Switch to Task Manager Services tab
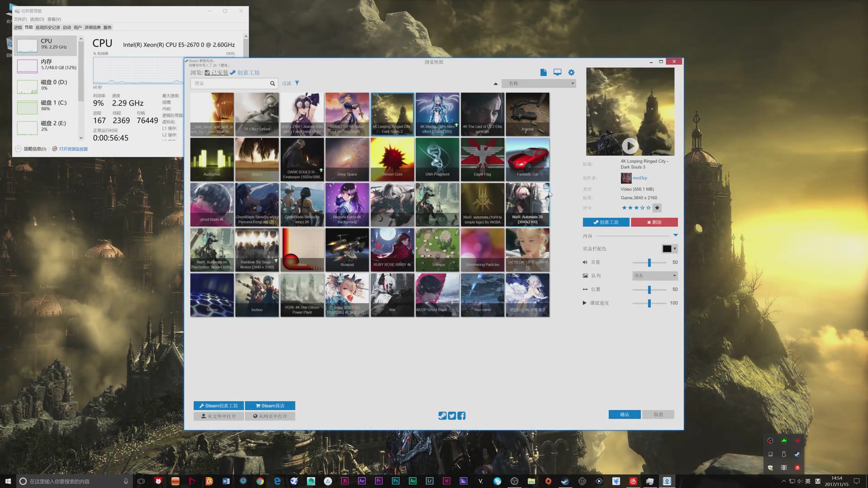Viewport: 868px width, 488px height. point(108,28)
